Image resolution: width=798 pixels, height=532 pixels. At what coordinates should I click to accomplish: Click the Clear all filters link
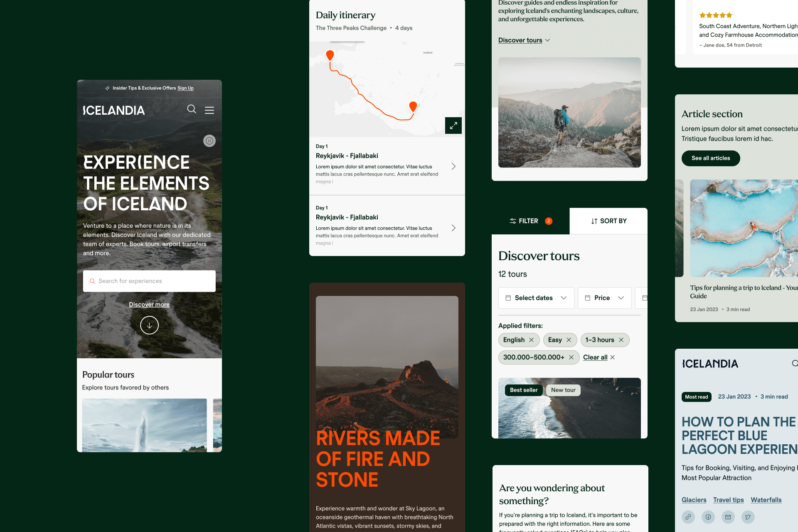click(595, 357)
